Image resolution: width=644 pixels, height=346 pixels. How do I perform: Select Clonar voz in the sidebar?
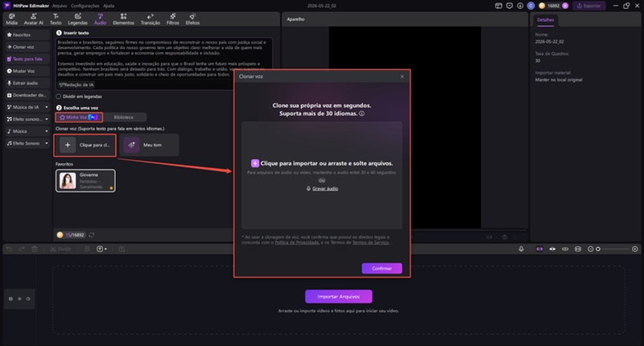tap(27, 47)
